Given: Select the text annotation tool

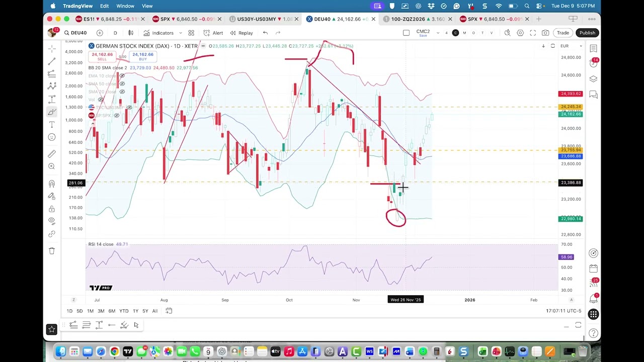Looking at the screenshot, I should [52, 124].
